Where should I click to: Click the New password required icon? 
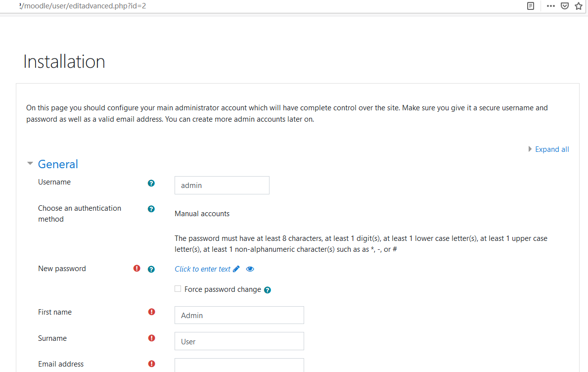coord(137,268)
